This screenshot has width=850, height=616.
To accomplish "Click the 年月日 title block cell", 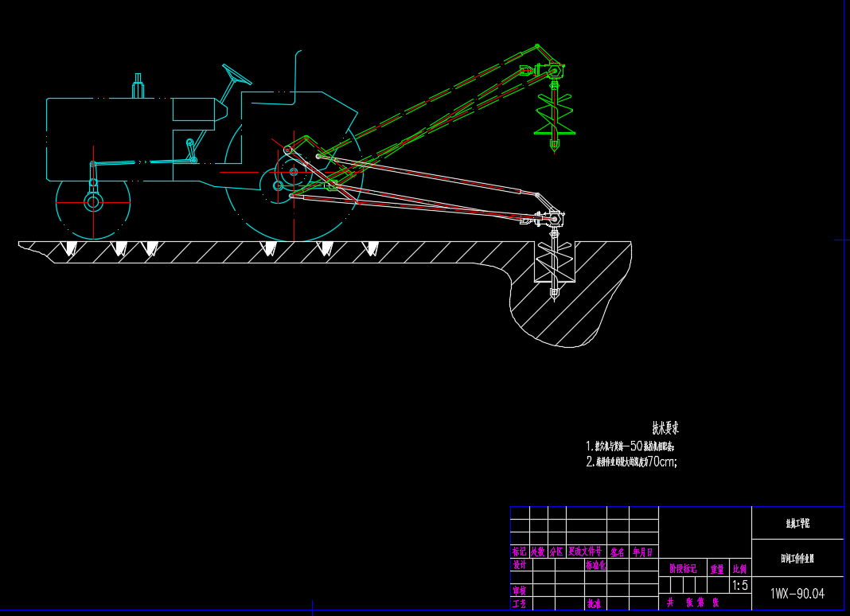I will click(642, 552).
